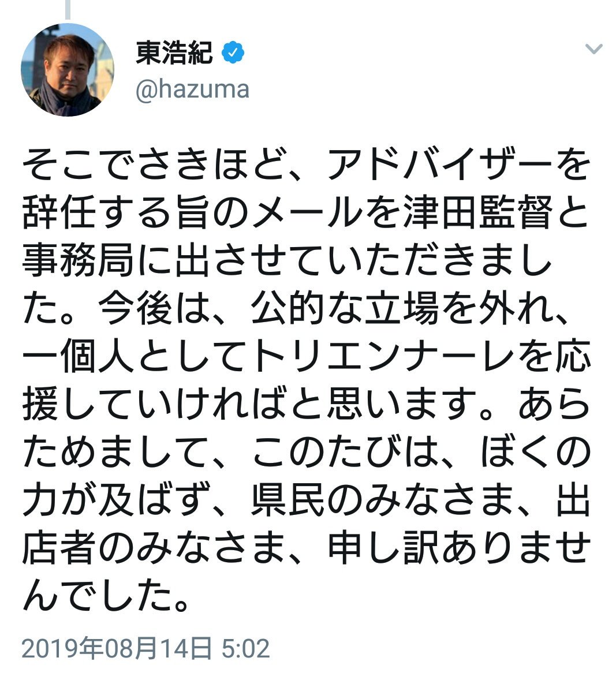
Task: Tap the thread connector line above avatar
Action: point(67,10)
